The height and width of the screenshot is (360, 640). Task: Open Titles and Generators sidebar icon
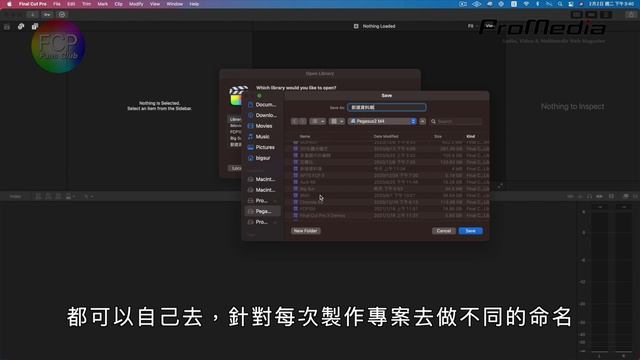click(x=35, y=27)
